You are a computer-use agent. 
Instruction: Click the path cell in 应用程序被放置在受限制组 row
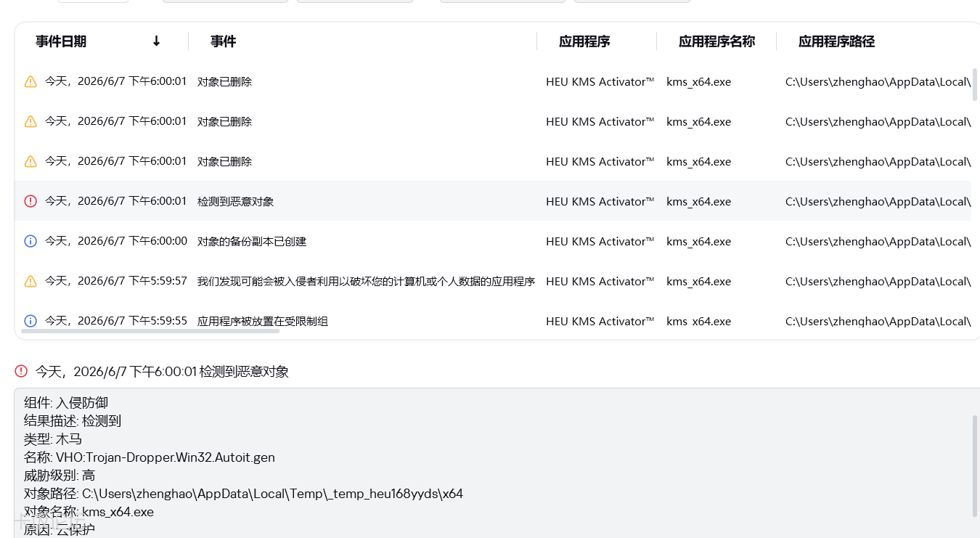(878, 321)
